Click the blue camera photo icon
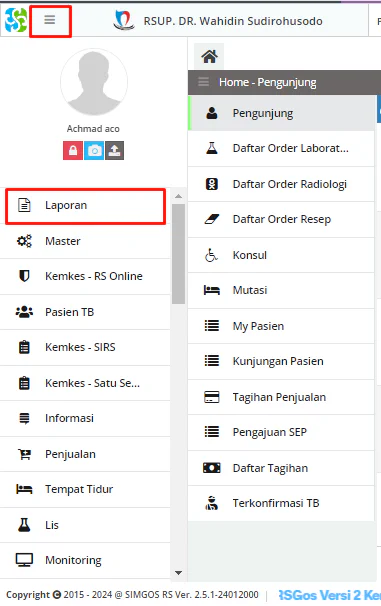This screenshot has height=606, width=381. pos(94,150)
